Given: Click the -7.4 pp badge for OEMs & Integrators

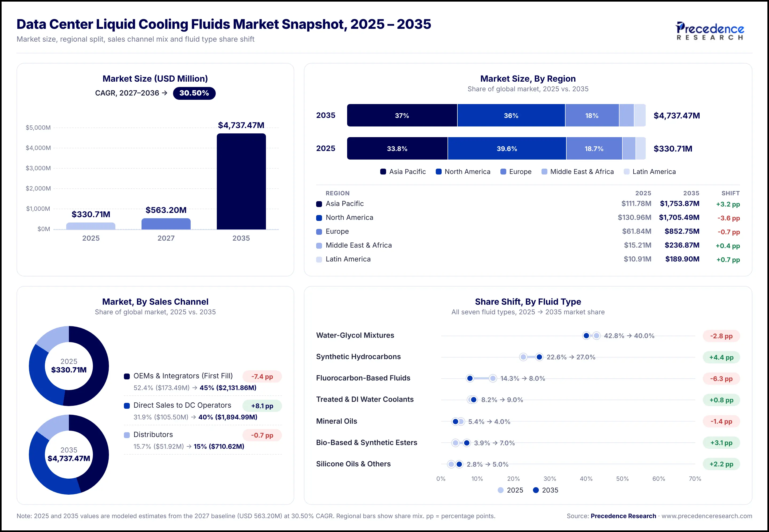Looking at the screenshot, I should click(262, 377).
